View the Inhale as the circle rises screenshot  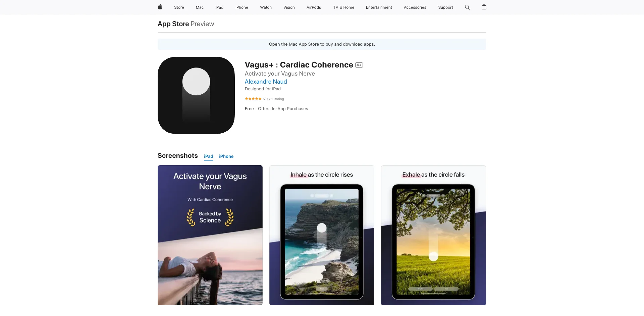322,235
